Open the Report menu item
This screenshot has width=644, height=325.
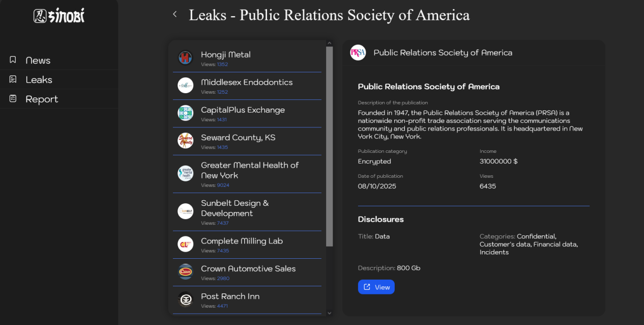(x=42, y=99)
